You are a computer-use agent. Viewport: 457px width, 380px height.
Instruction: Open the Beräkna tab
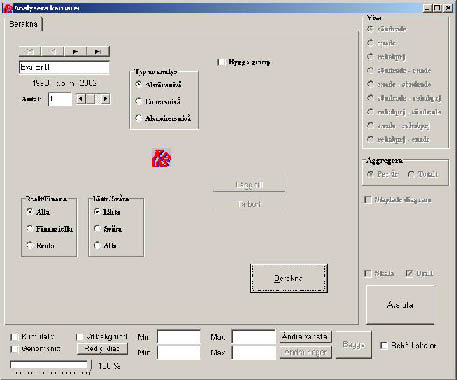[24, 24]
